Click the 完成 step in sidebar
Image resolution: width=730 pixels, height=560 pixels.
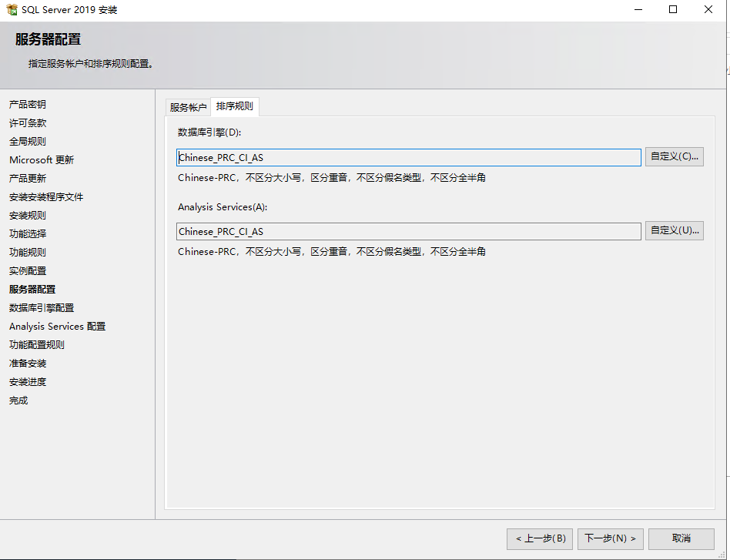point(18,401)
